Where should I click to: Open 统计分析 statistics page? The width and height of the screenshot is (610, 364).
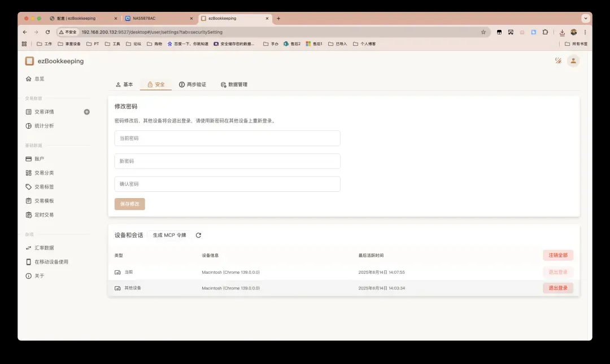point(44,126)
